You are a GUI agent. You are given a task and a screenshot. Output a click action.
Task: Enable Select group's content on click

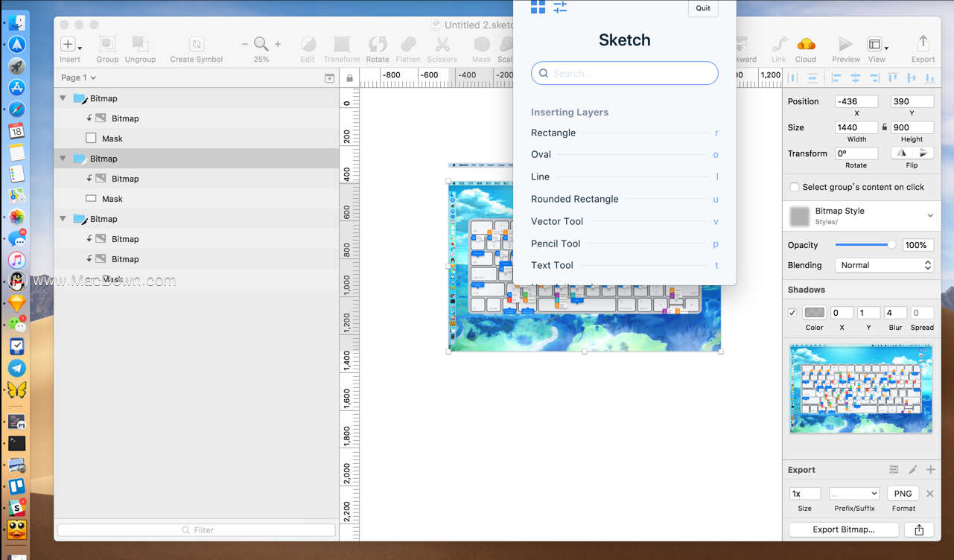click(x=795, y=187)
